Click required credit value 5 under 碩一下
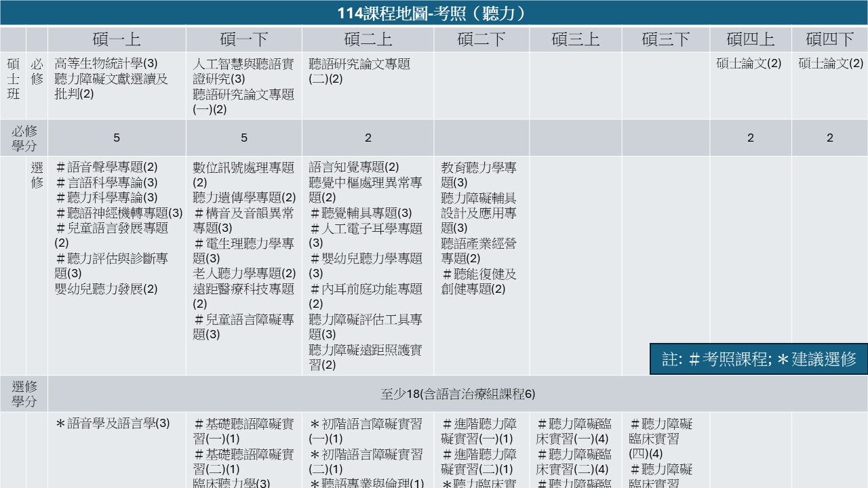Viewport: 868px width, 488px height. click(x=244, y=138)
